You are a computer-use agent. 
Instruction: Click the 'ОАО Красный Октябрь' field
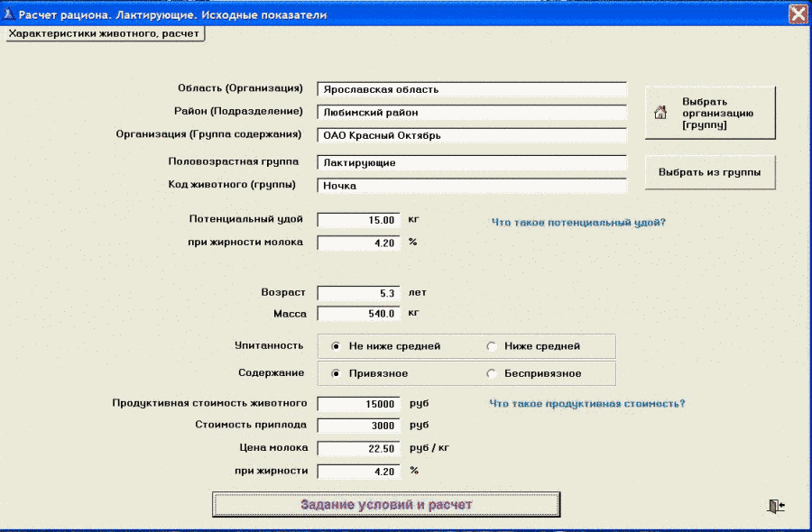pyautogui.click(x=472, y=135)
